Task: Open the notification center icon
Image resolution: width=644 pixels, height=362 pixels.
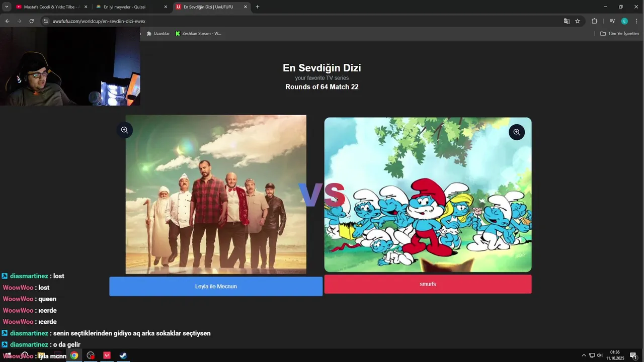Action: [633, 355]
